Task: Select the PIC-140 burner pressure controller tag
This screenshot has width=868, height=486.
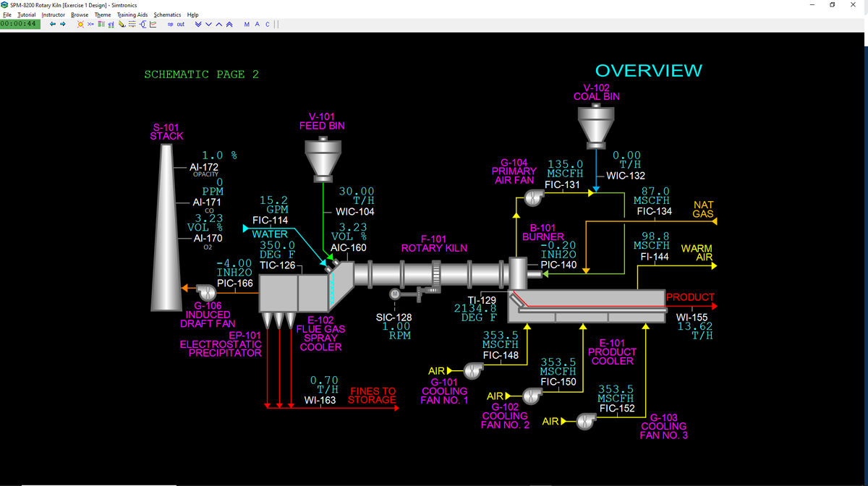Action: point(559,265)
